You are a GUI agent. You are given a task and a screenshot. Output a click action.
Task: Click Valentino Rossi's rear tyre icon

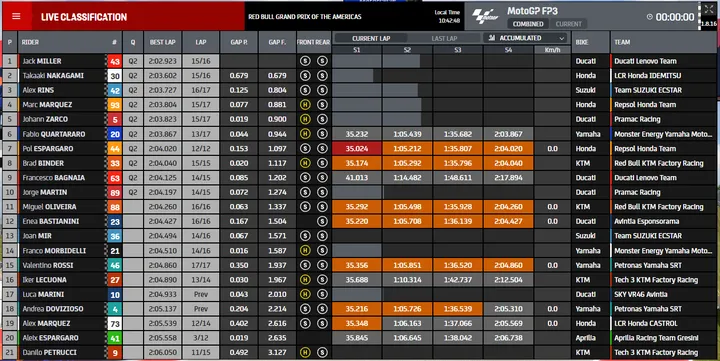tap(322, 265)
